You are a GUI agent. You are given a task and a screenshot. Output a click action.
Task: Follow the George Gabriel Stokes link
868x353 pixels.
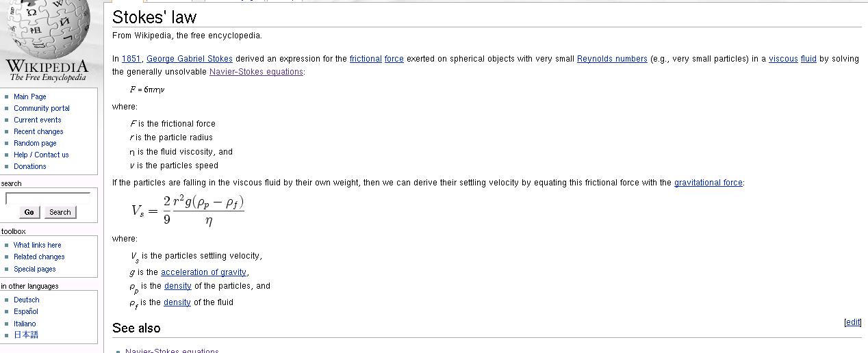(x=190, y=59)
